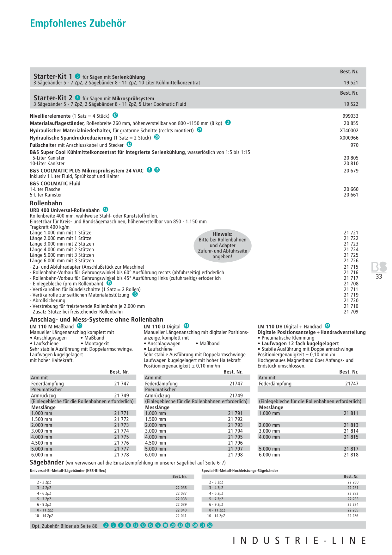Viewport: 392px width, 555px height.
Task: Click order number 999033 for Nivellierelemente
Action: point(351,116)
